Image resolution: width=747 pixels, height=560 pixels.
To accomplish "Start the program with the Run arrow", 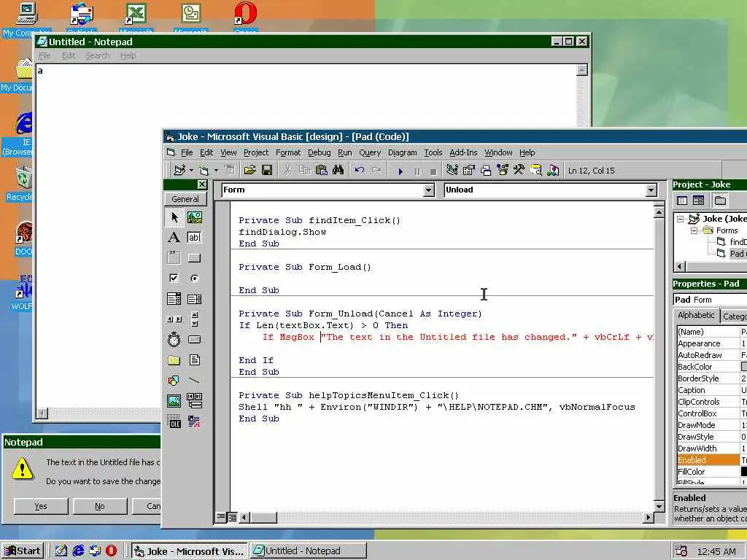I will (400, 171).
